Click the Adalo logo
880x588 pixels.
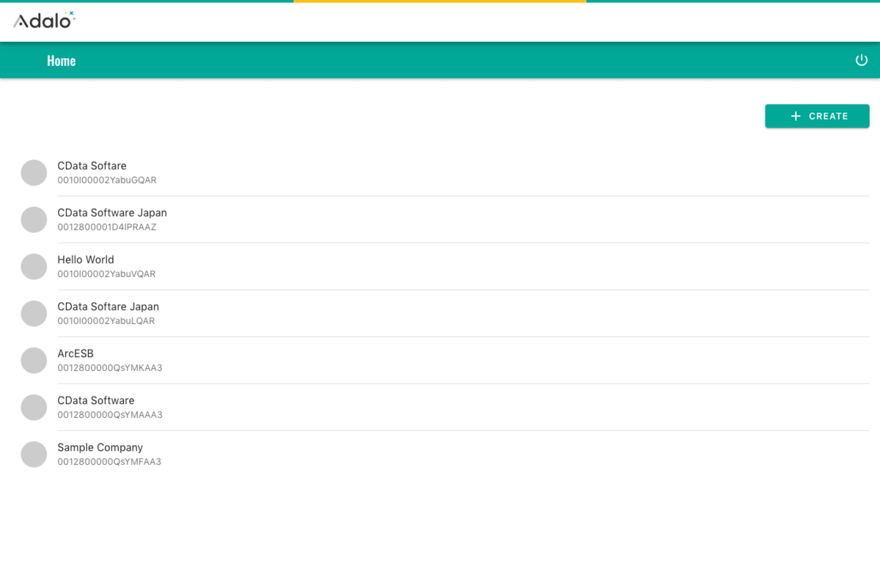coord(44,21)
